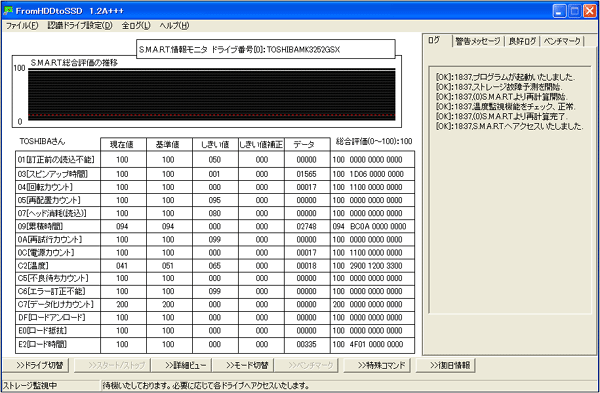600x393 pixels.
Task: Click data value 01565 in spin-up row
Action: coord(307,174)
